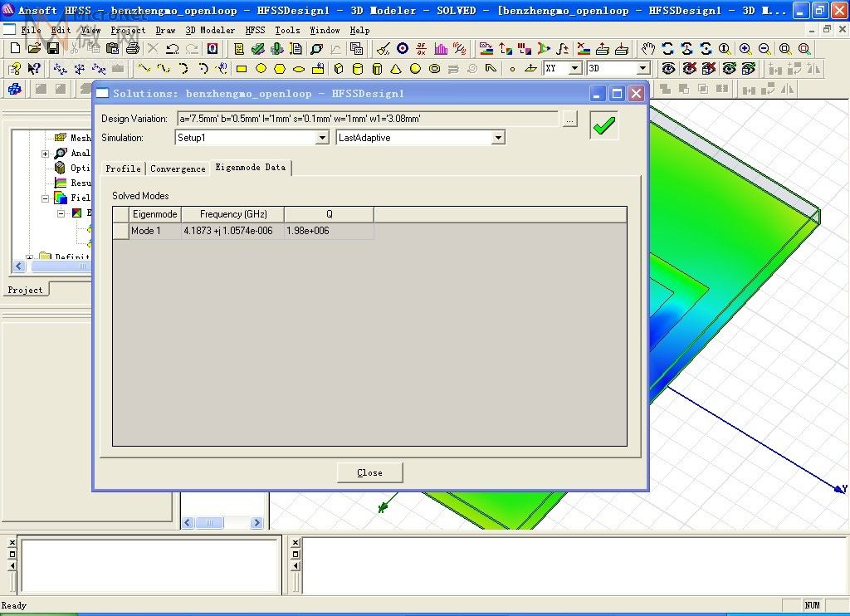Click the Mode 1 row in table
The width and height of the screenshot is (850, 616).
(x=243, y=231)
